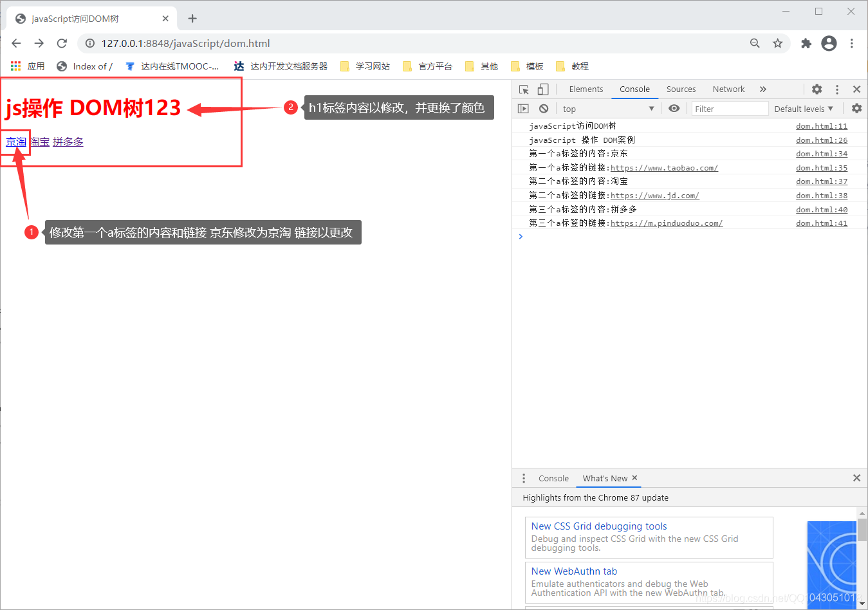This screenshot has height=610, width=868.
Task: Close the DevTools panel
Action: click(x=856, y=89)
